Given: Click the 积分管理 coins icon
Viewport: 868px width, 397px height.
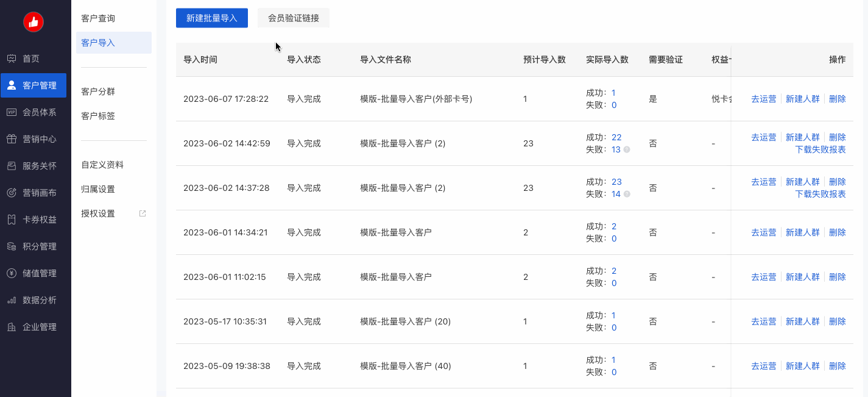Looking at the screenshot, I should [12, 246].
